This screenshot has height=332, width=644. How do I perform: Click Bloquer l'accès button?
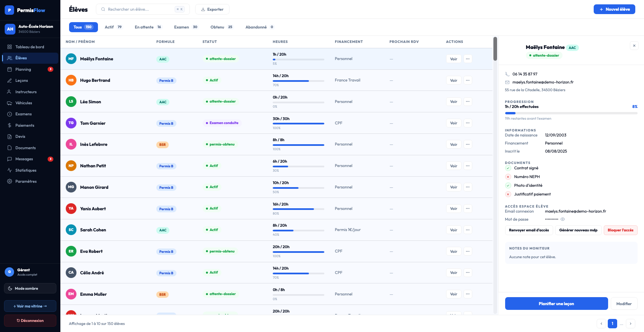click(x=621, y=230)
